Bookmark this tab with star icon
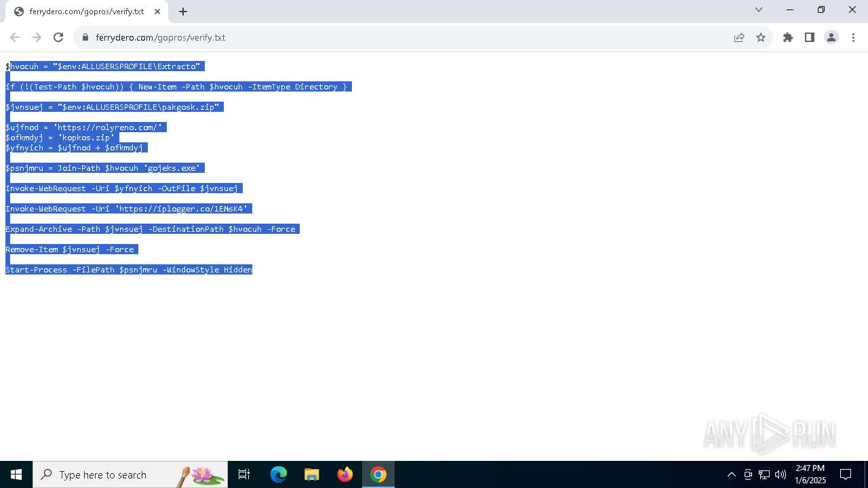 [x=761, y=37]
